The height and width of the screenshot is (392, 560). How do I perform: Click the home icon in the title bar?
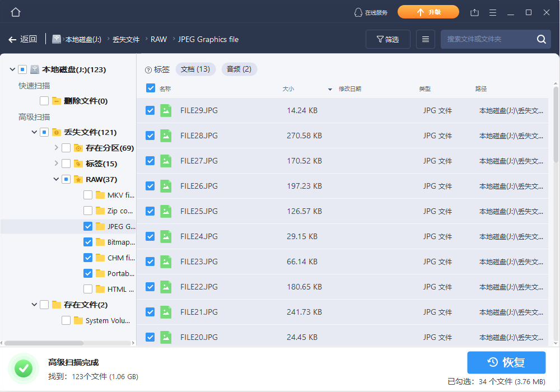tap(15, 11)
